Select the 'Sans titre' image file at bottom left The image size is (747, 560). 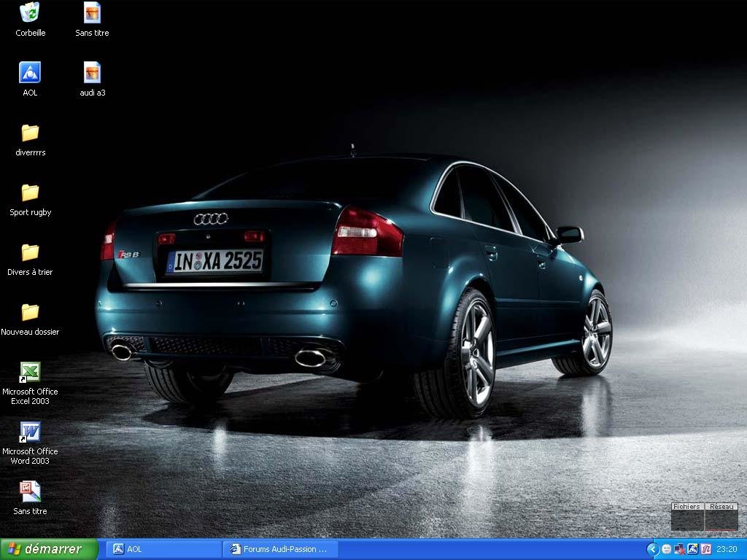[x=30, y=491]
